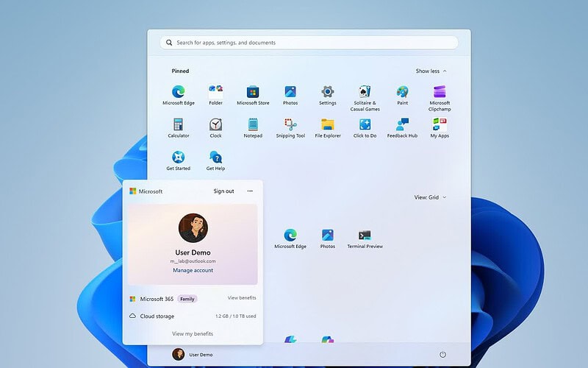Open pinned Photos app
Screen dimensions: 588x368
tap(290, 96)
